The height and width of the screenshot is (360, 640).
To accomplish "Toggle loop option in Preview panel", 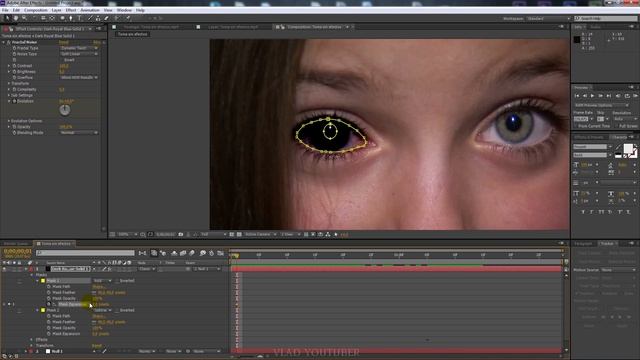I will (627, 96).
